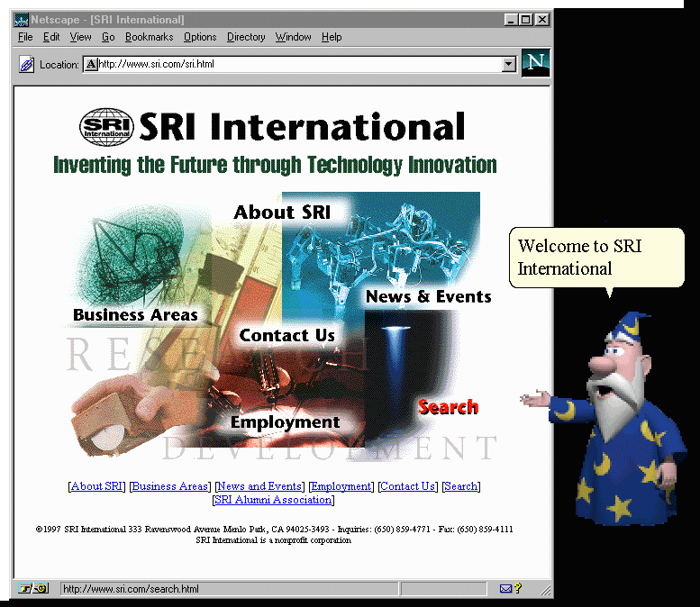The height and width of the screenshot is (607, 700).
Task: Open the Directory menu
Action: pos(246,37)
